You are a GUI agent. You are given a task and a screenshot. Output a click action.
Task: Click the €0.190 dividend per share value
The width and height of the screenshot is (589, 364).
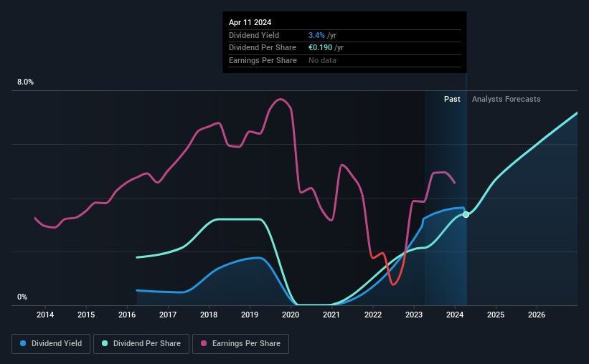[321, 48]
